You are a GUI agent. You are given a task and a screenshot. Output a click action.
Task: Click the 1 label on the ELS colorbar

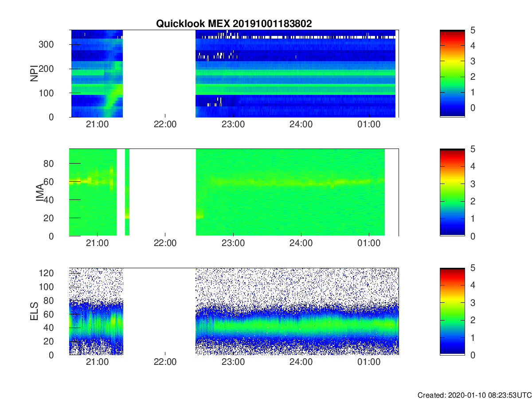[473, 337]
